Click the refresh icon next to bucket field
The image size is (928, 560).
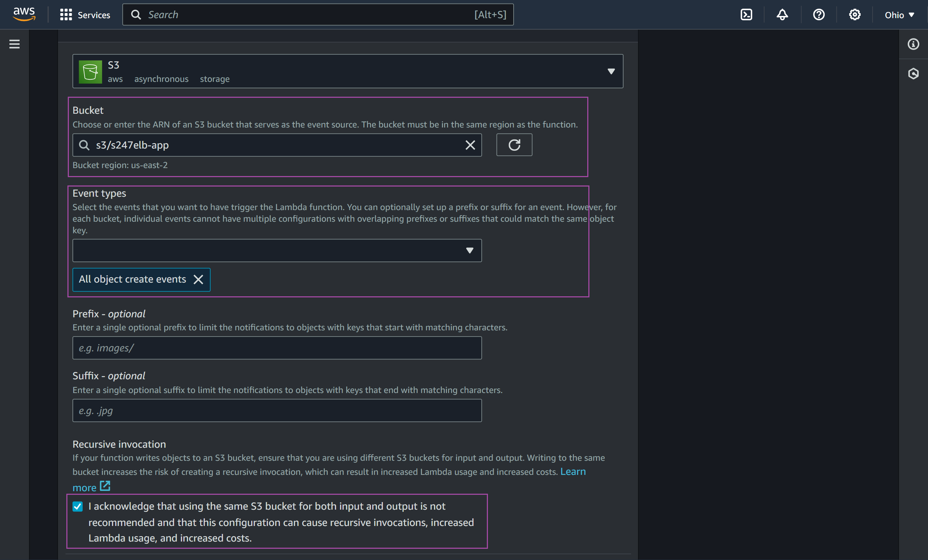(x=514, y=145)
